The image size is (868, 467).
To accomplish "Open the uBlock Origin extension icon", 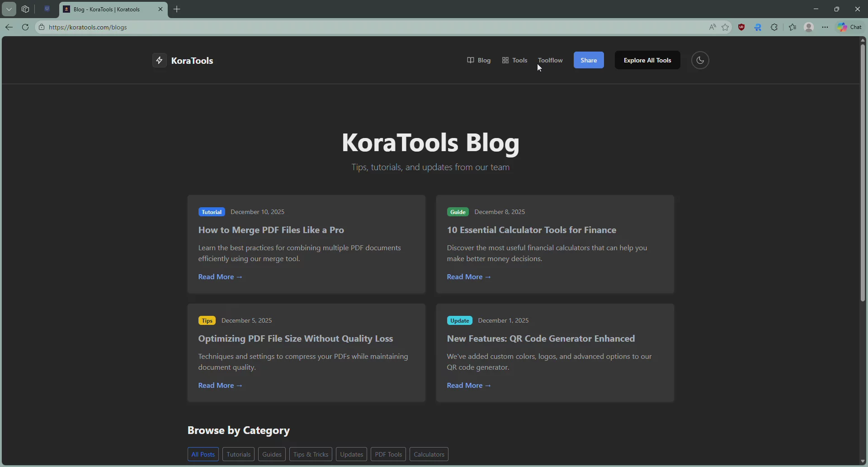I will tap(741, 27).
